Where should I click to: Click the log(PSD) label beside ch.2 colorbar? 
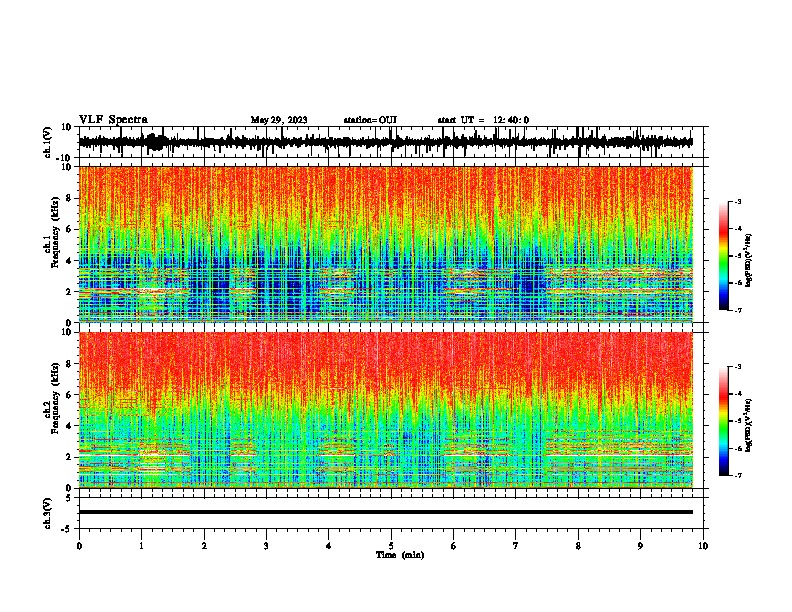tap(748, 425)
